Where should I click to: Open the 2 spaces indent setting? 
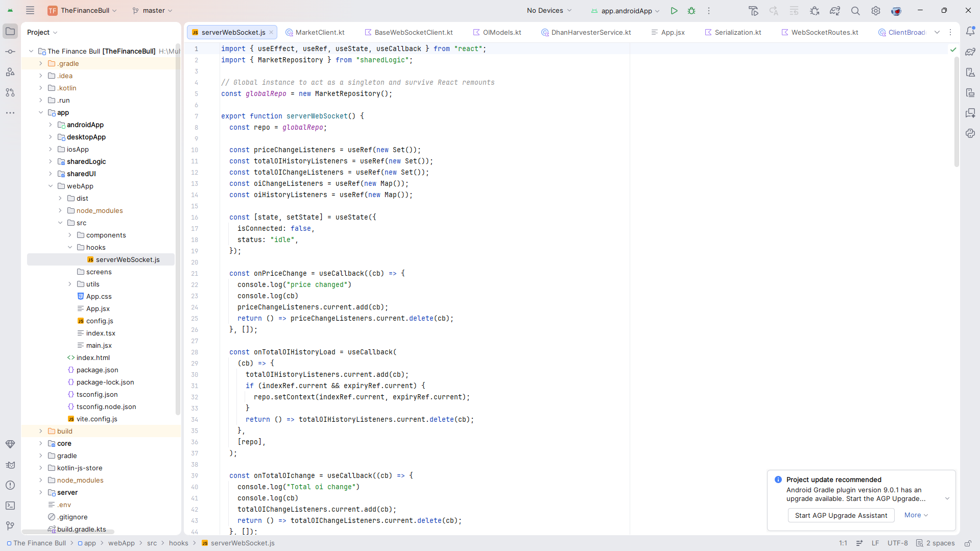coord(935,543)
